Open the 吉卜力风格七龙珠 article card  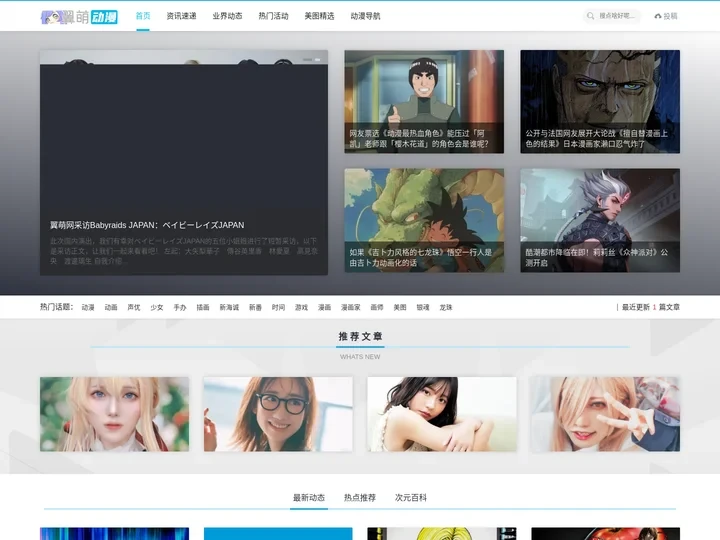(424, 220)
